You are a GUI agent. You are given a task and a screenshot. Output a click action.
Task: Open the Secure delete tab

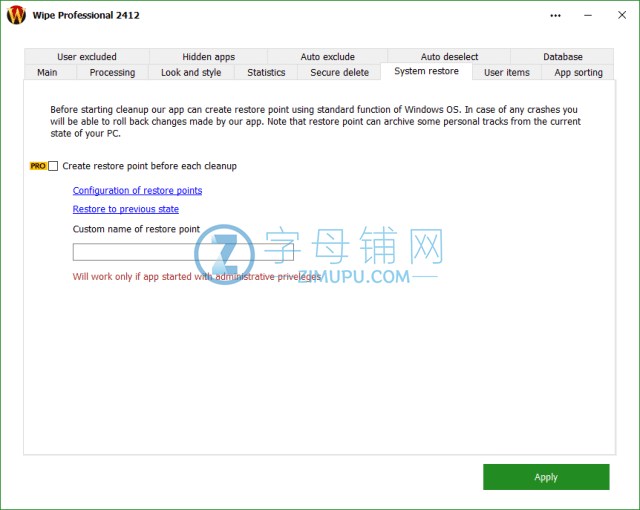click(x=339, y=73)
